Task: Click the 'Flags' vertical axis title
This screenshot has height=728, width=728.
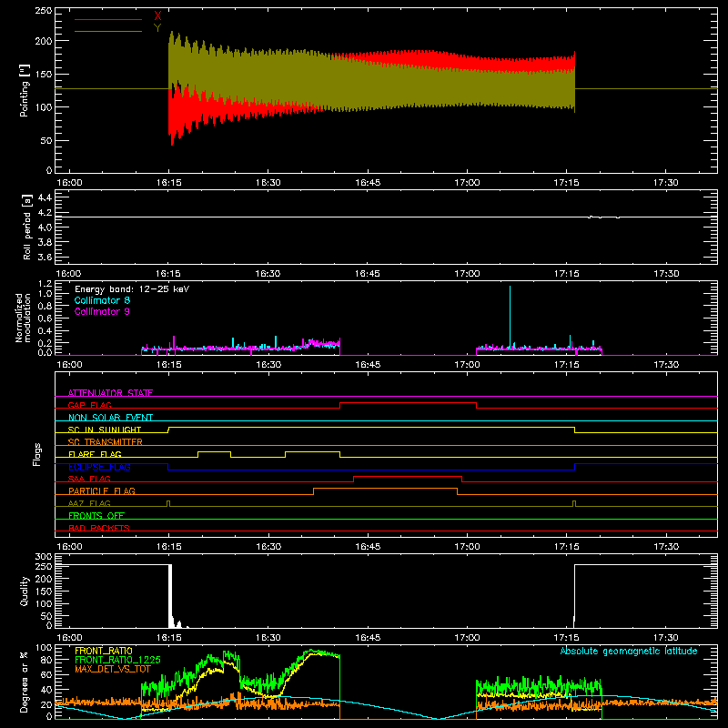Action: click(36, 454)
